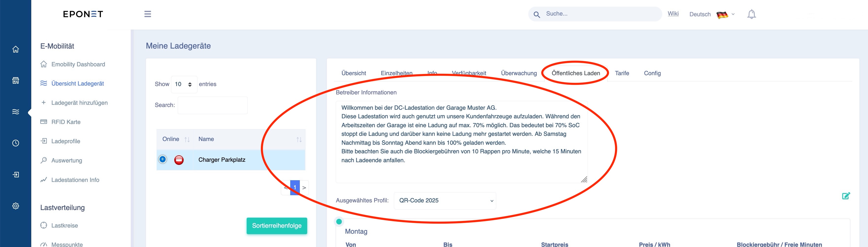This screenshot has height=247, width=868.
Task: Click the Ladeprofile arrow icon
Action: click(x=44, y=141)
